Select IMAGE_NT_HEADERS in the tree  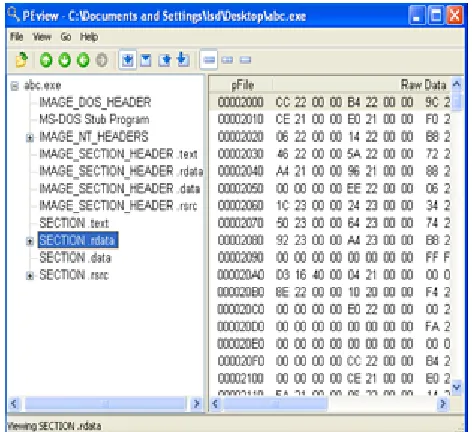click(94, 137)
